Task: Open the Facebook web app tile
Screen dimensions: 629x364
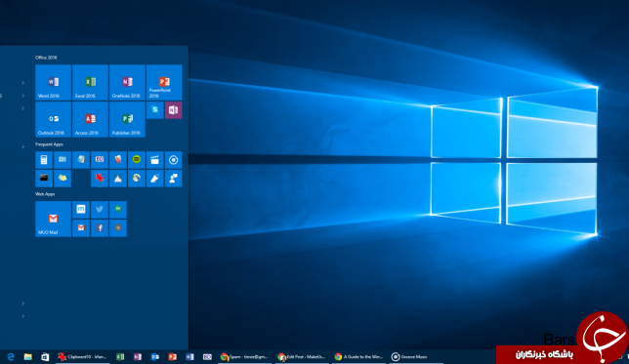Action: pyautogui.click(x=100, y=228)
